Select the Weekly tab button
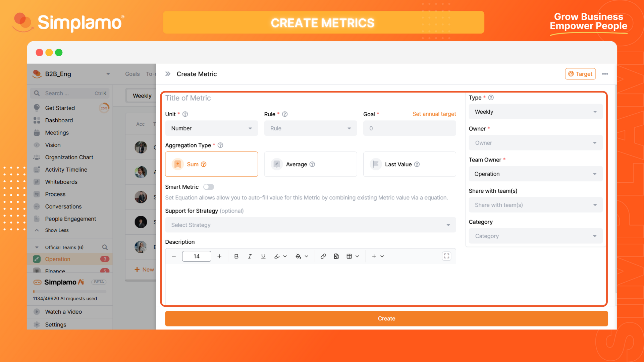Screen dimensions: 644x362 tap(142, 96)
